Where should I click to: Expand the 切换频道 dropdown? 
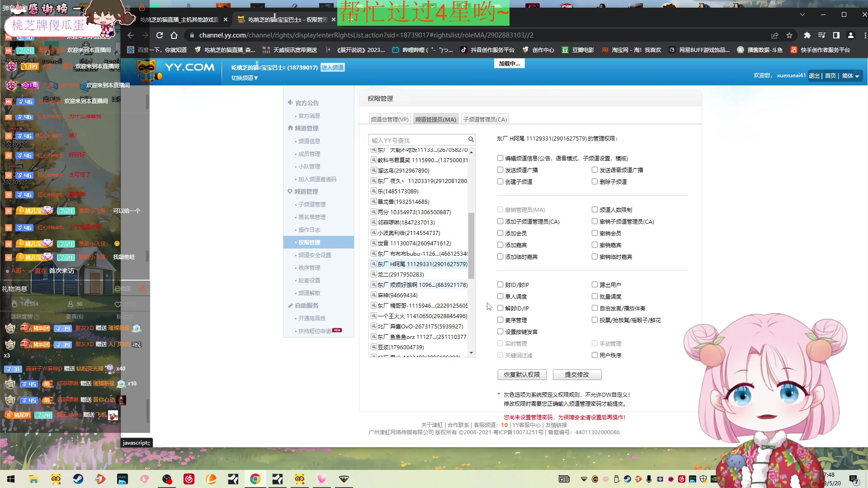(245, 78)
